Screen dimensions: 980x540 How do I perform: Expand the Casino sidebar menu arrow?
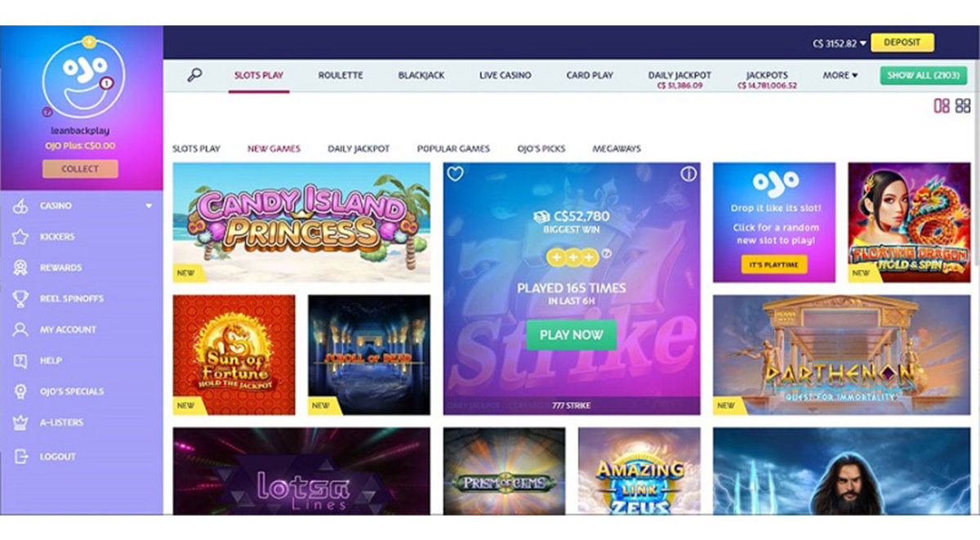point(149,206)
